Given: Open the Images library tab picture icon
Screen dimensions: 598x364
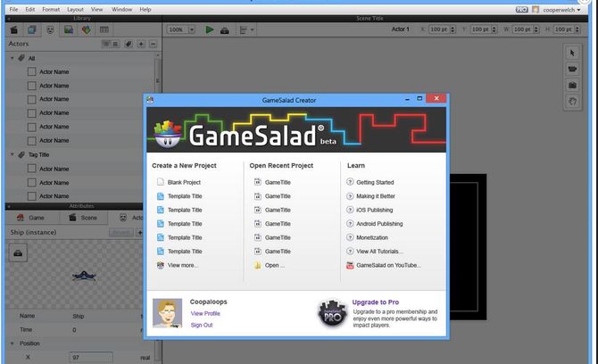Looking at the screenshot, I should click(69, 29).
